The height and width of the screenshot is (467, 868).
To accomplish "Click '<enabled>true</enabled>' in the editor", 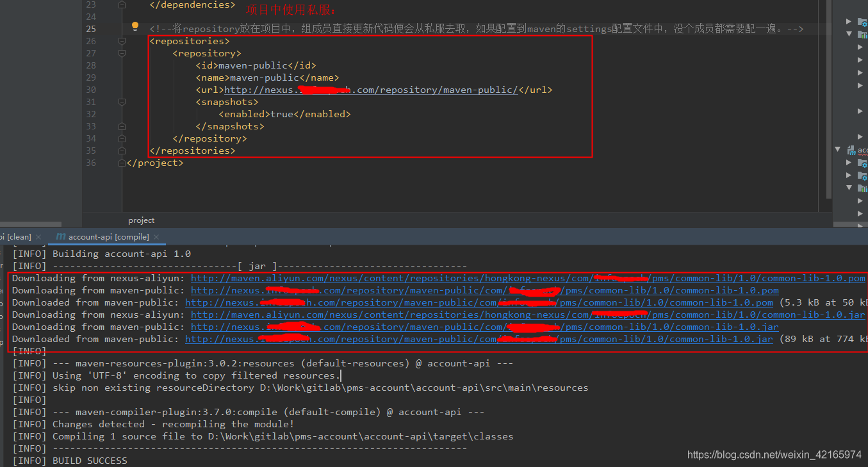I will [x=285, y=114].
